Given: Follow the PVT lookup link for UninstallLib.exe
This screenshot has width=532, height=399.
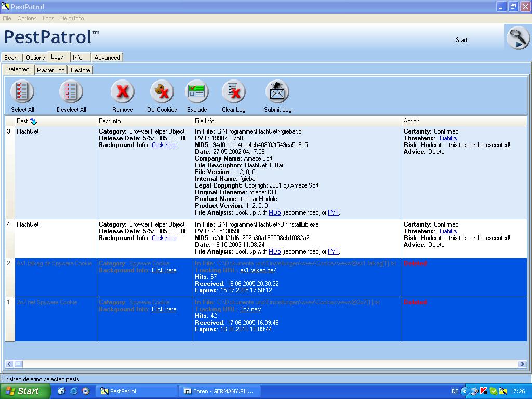Looking at the screenshot, I should pyautogui.click(x=333, y=251).
